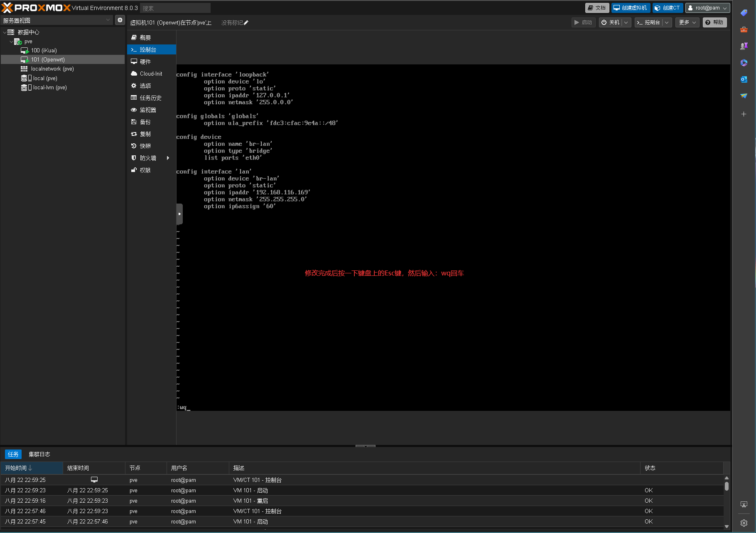Open the 监视器 monitor panel

(148, 110)
